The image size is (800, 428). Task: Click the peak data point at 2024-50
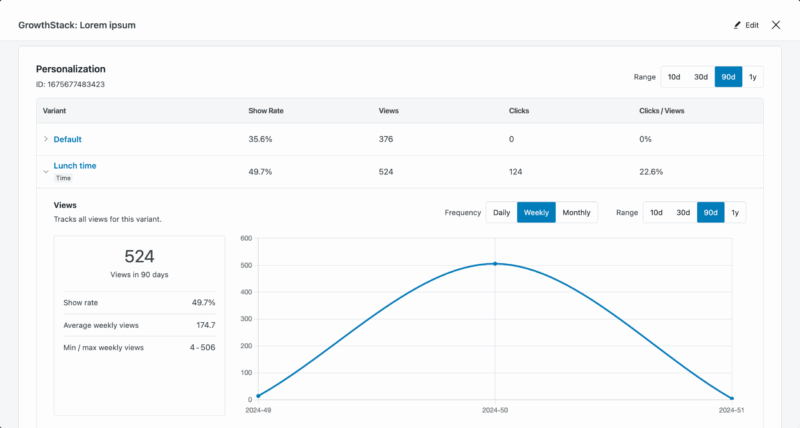point(495,264)
